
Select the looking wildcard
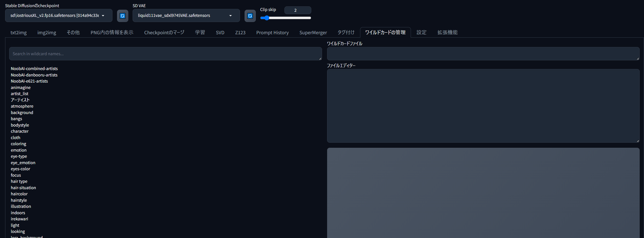pos(18,231)
